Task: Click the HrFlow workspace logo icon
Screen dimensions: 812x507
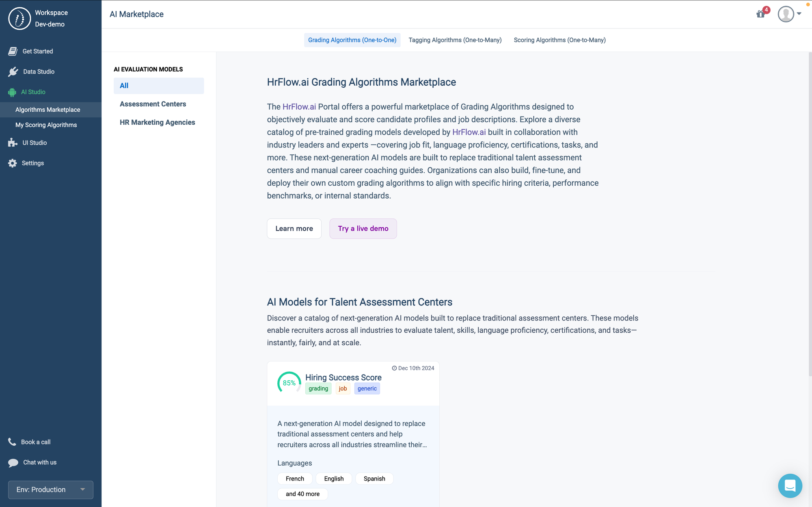Action: (x=19, y=18)
